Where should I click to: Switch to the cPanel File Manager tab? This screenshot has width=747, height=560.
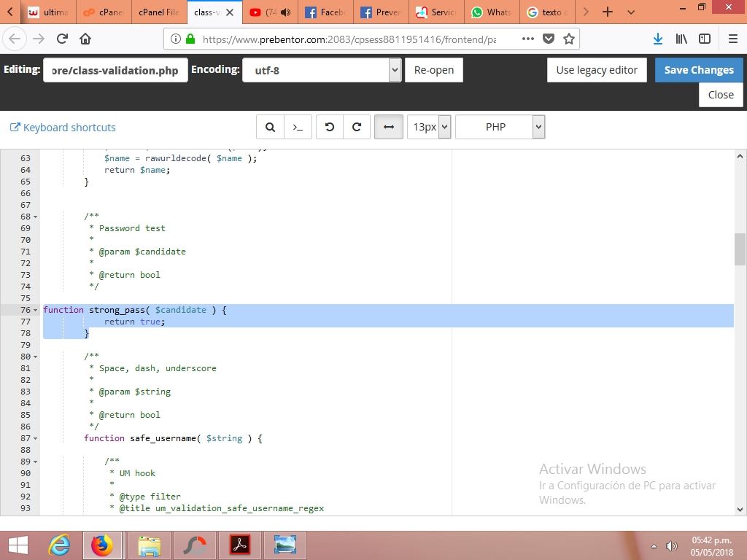159,12
